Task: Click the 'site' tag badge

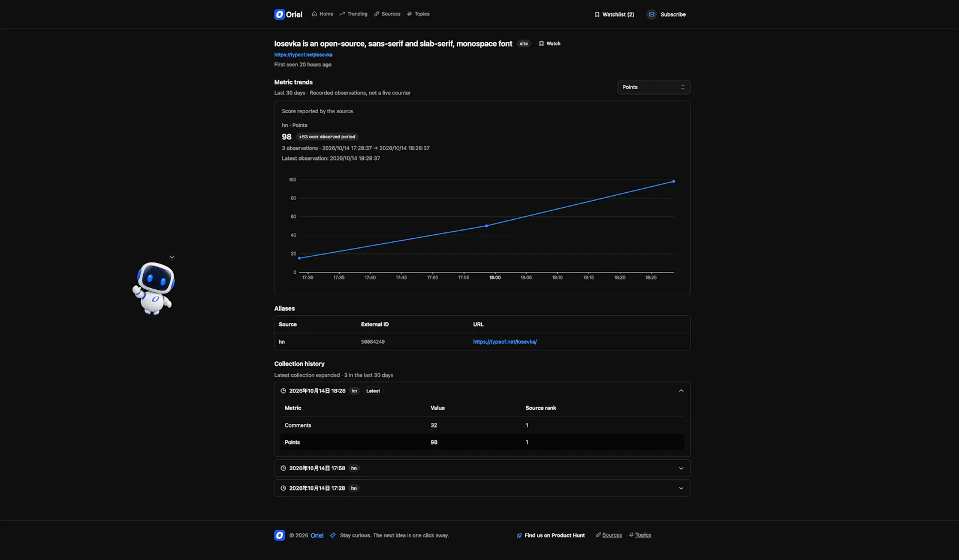Action: click(524, 44)
